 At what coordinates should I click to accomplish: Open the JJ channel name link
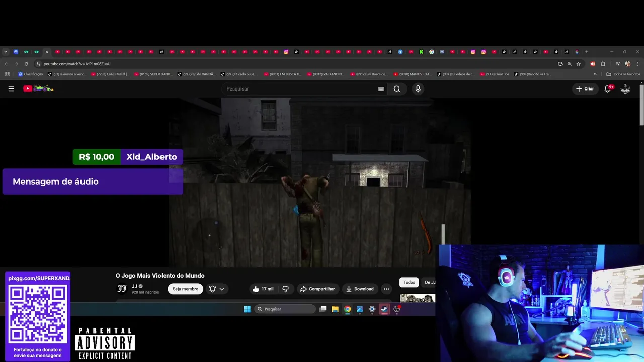click(x=134, y=286)
